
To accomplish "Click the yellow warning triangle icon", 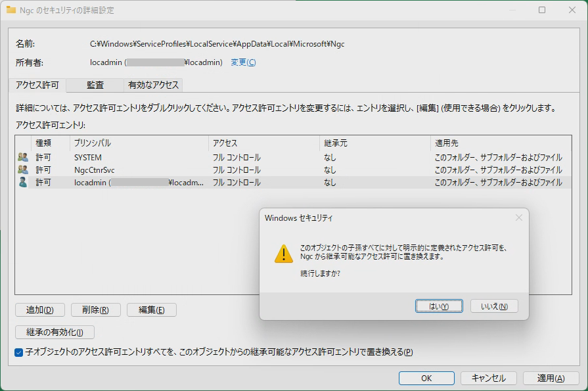I will coord(284,254).
